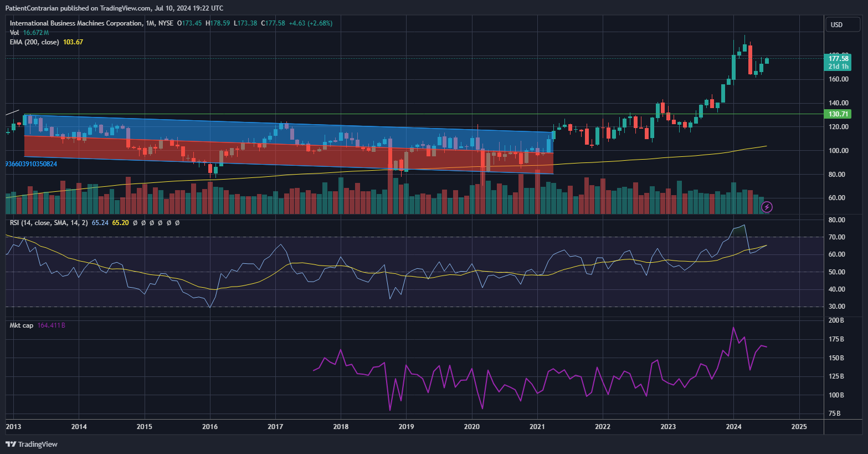Click 2022 on the time axis
The width and height of the screenshot is (868, 454).
603,427
